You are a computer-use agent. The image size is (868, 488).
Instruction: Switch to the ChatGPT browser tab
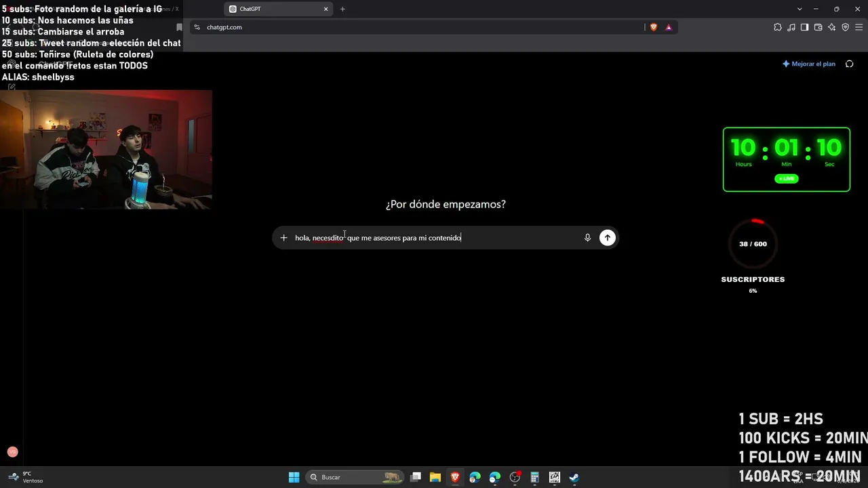278,9
